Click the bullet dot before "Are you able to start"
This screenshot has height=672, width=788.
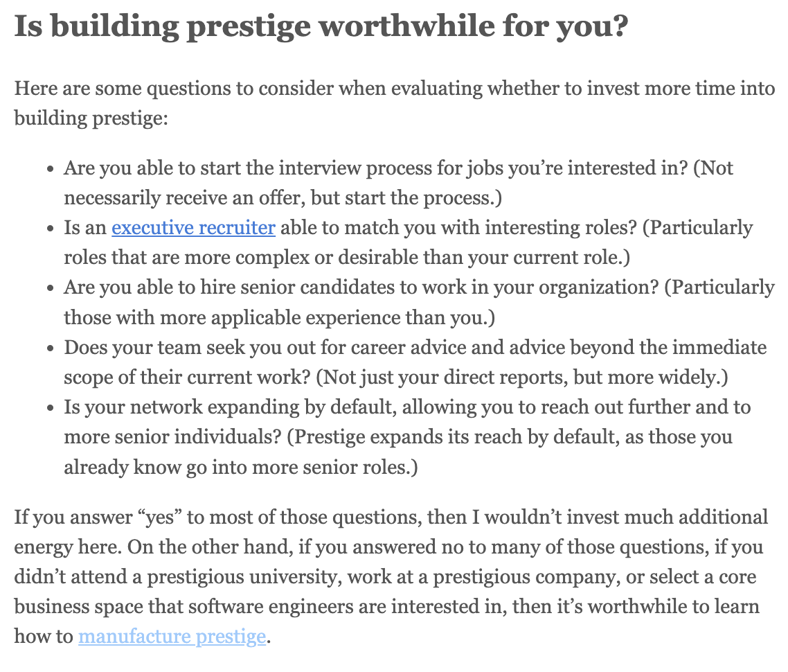coord(50,169)
